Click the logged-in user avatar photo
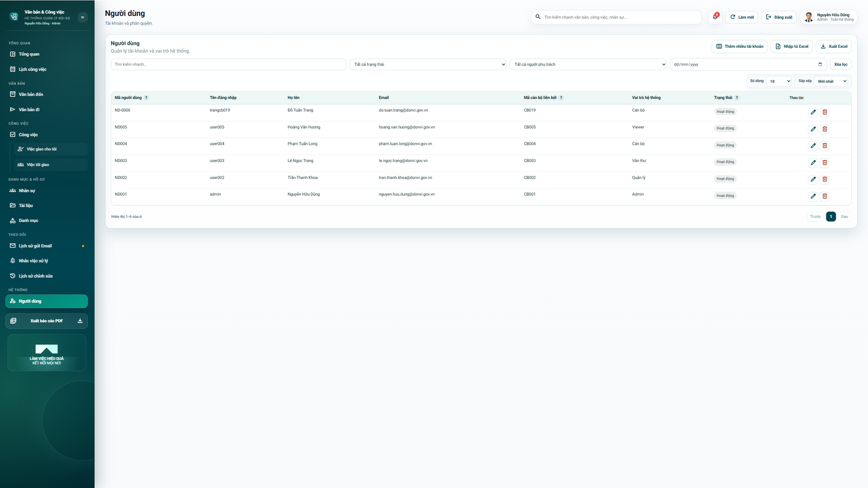Screen dimensions: 868x488 pos(808,17)
